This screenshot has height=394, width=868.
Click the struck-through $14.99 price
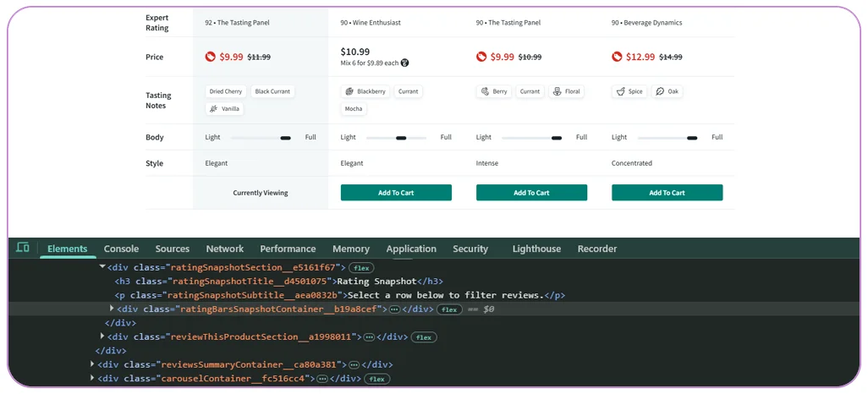click(670, 57)
